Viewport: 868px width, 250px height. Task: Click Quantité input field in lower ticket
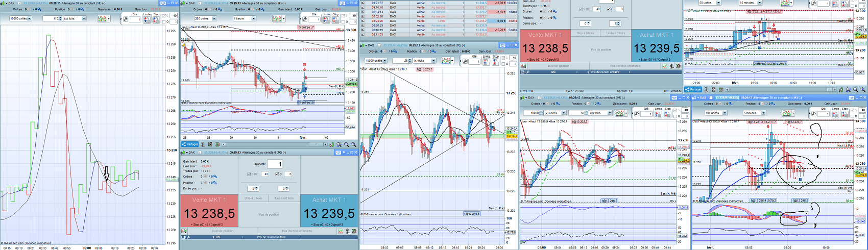[275, 164]
